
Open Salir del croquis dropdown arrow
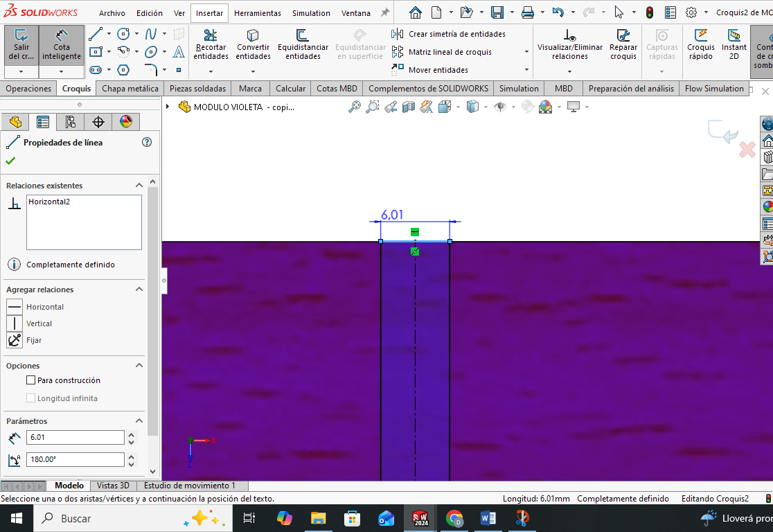click(21, 71)
